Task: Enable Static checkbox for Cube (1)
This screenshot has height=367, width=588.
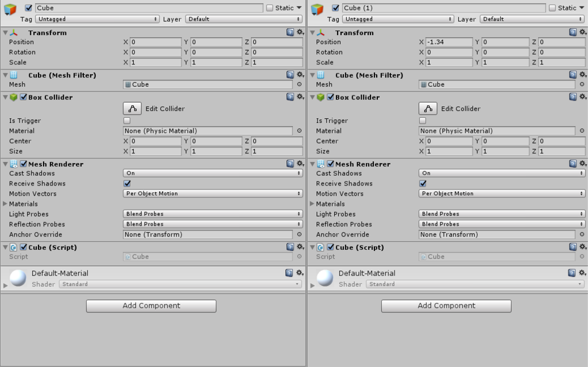Action: coord(552,8)
